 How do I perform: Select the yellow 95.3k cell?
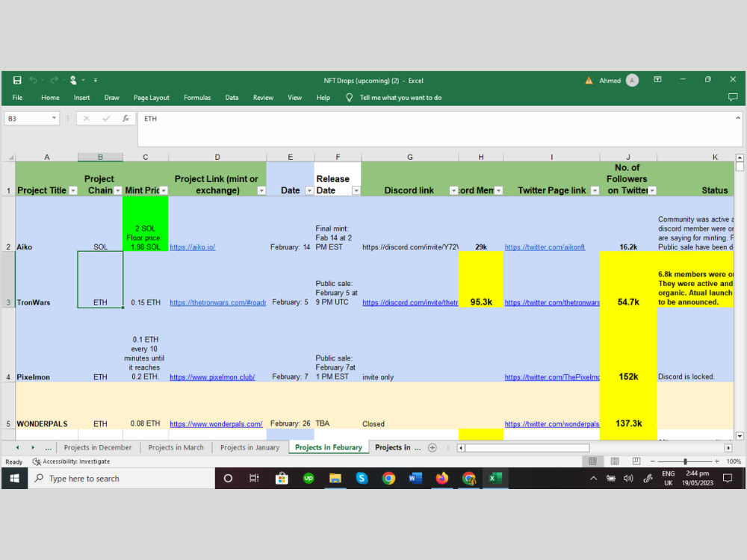tap(480, 279)
